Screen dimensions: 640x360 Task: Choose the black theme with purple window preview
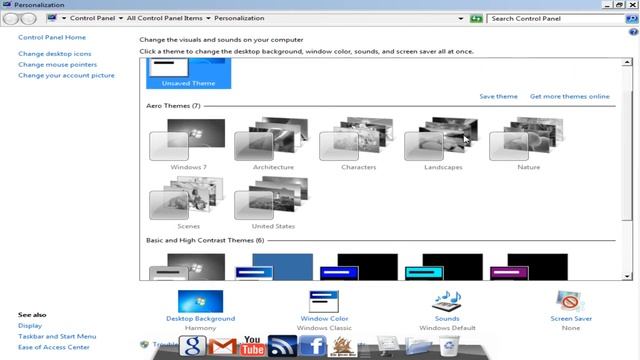pyautogui.click(x=529, y=267)
